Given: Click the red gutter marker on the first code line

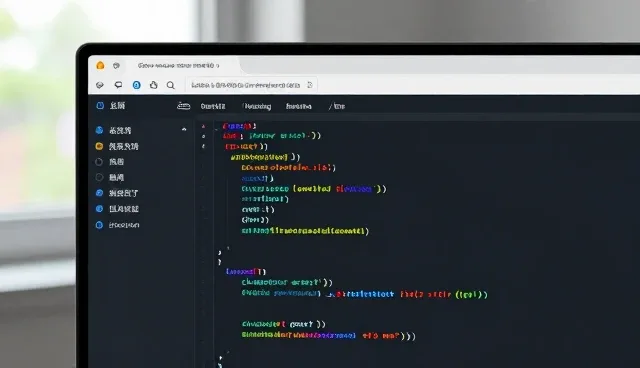Looking at the screenshot, I should 203,126.
